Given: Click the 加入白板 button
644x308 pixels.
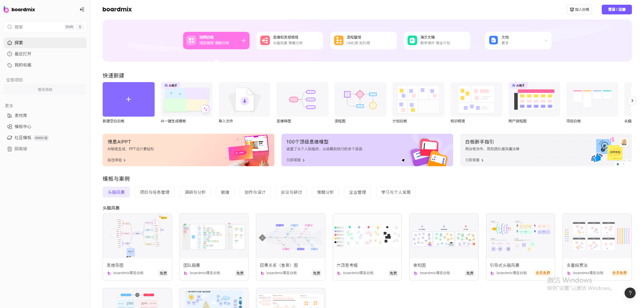Looking at the screenshot, I should [x=579, y=9].
